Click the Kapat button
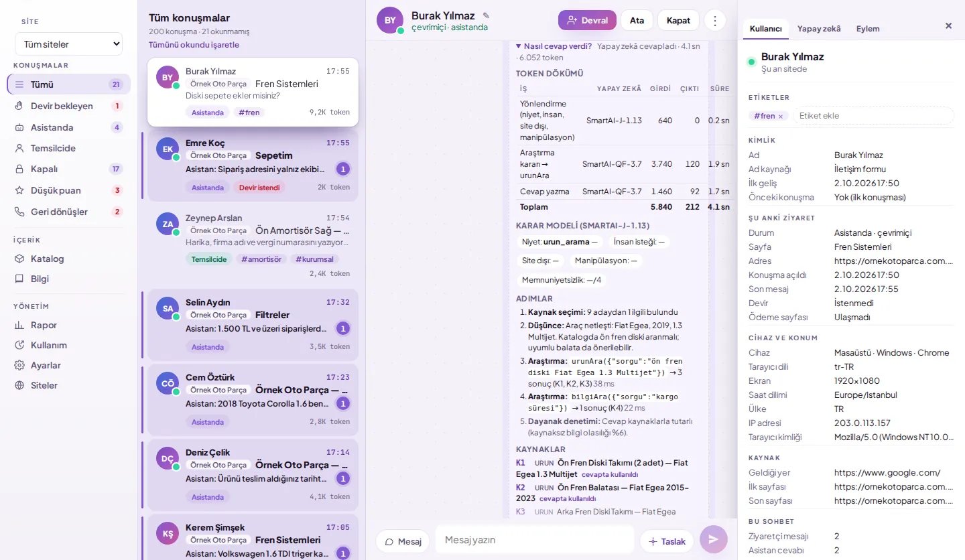The height and width of the screenshot is (560, 965). click(678, 20)
